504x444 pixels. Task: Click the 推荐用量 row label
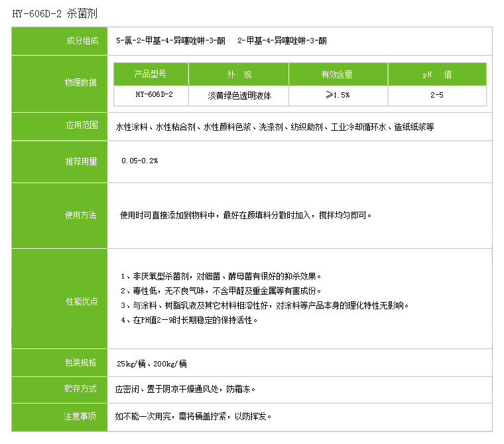tap(80, 161)
